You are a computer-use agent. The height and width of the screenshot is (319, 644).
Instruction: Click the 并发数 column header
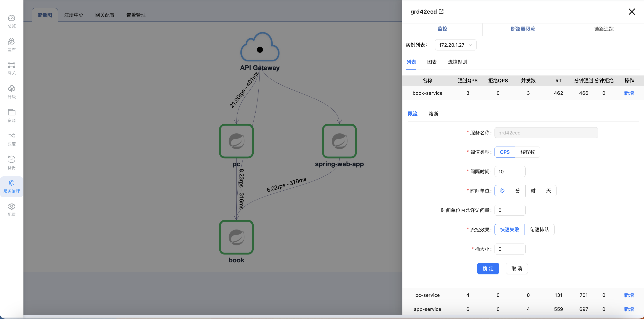click(x=528, y=81)
